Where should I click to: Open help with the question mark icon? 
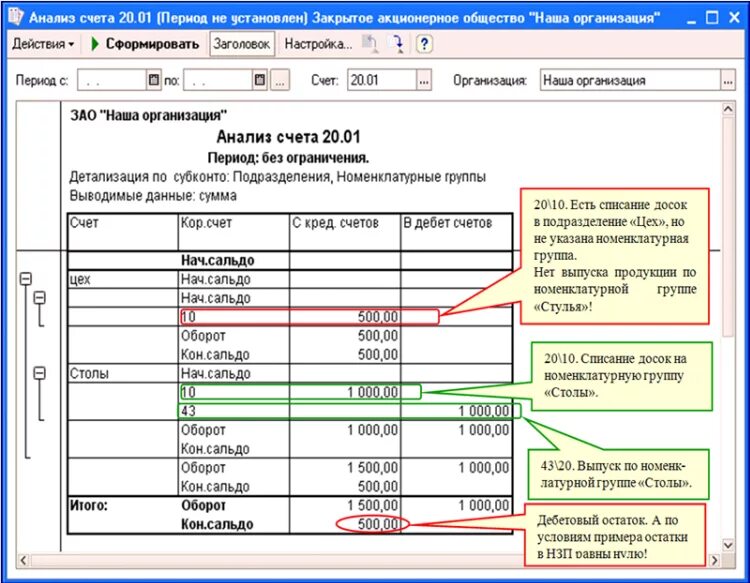[424, 44]
